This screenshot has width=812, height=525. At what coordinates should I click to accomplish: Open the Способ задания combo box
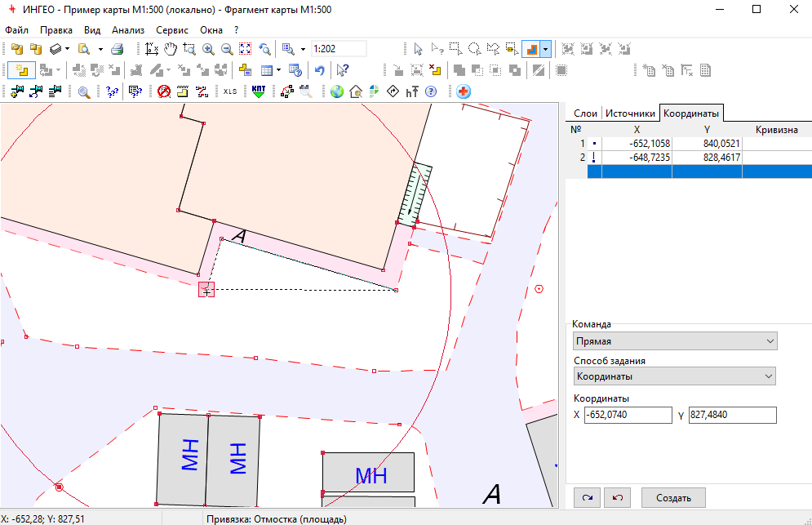coord(675,376)
